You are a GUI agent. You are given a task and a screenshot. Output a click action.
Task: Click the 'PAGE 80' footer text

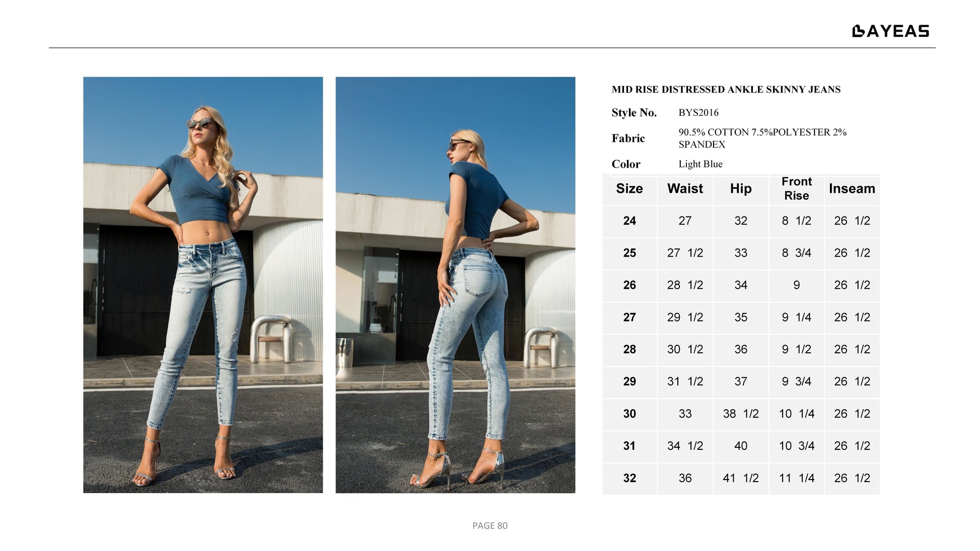[490, 526]
